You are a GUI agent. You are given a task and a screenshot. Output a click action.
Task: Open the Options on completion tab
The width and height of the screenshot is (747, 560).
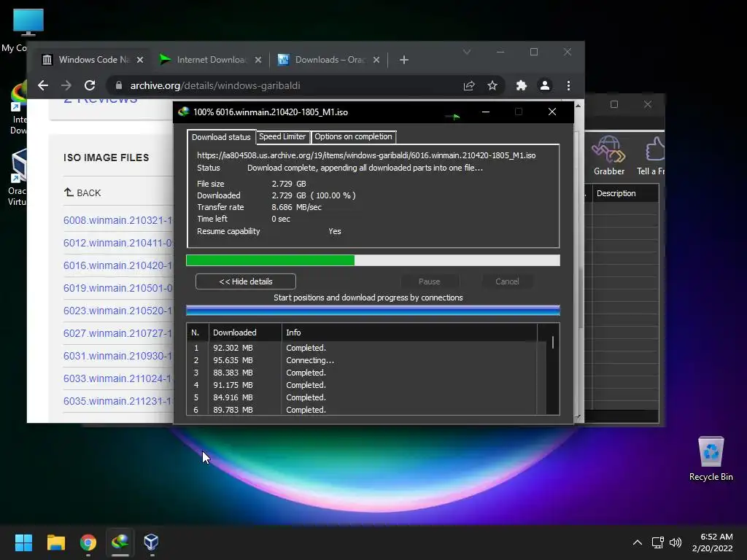[x=353, y=136]
